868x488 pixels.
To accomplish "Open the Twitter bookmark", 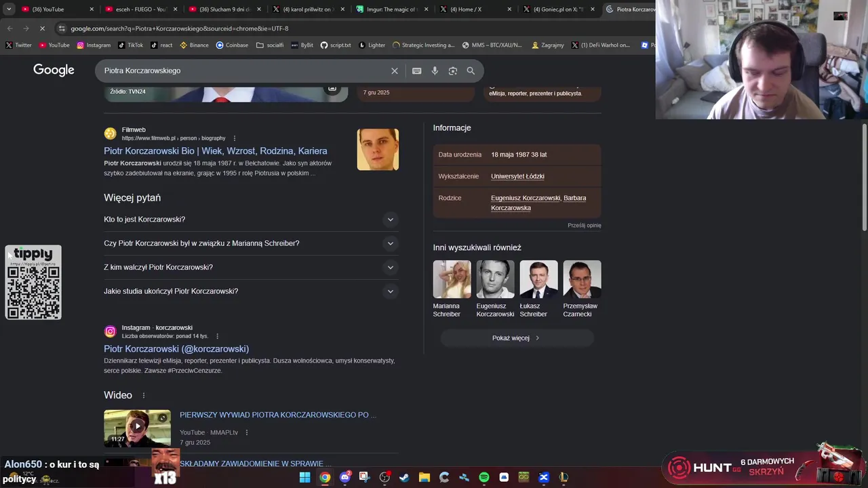I will 18,45.
